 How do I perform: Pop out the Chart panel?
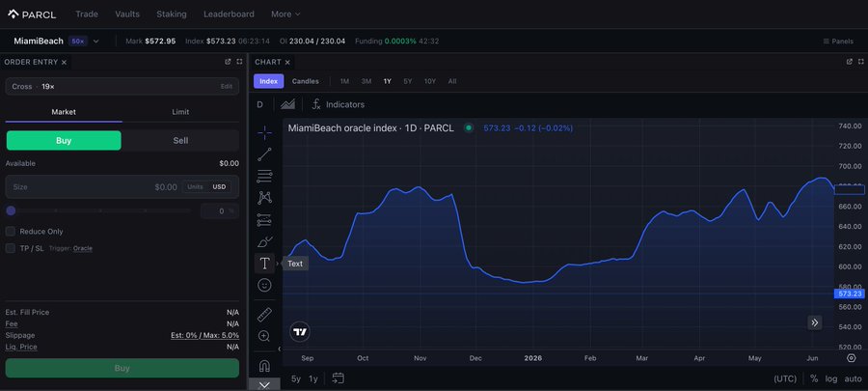click(x=849, y=62)
